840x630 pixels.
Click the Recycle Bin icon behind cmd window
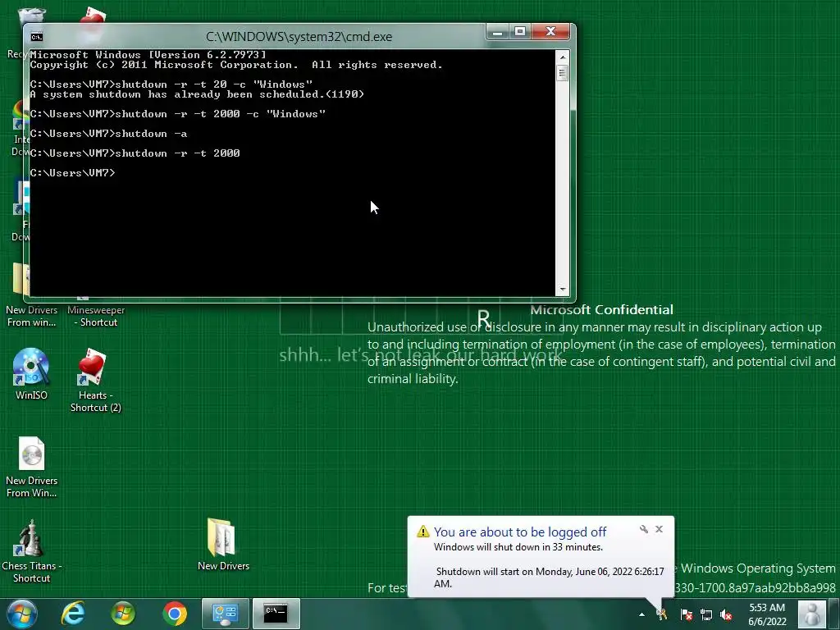(32, 16)
